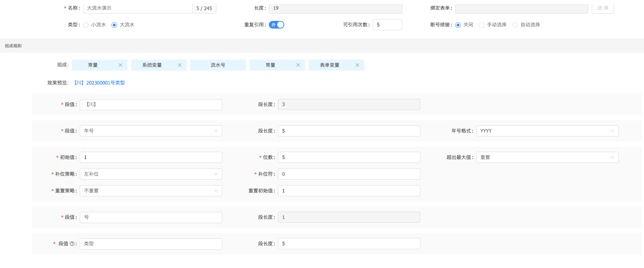Click into the 名称 field with 大流水演示
Screen dimensions: 644x268
(138, 8)
